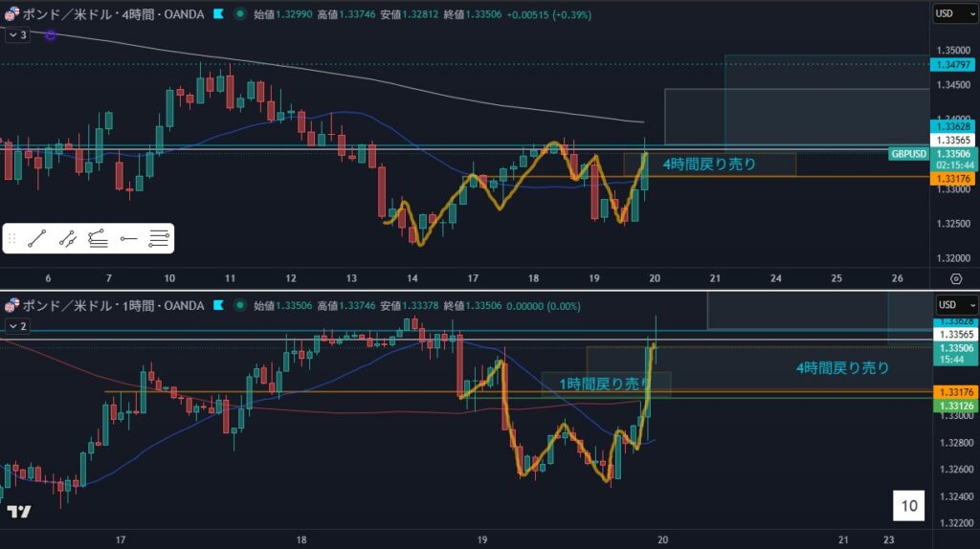Open chart settings gear on time axis
Screen dimensions: 980x549
(x=955, y=278)
